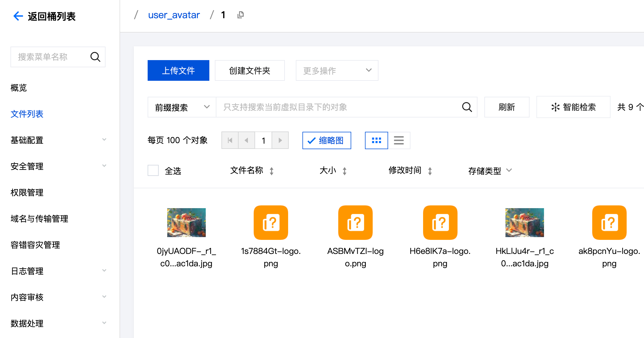This screenshot has width=644, height=338.
Task: Open the 更多操作 dropdown
Action: tap(337, 71)
